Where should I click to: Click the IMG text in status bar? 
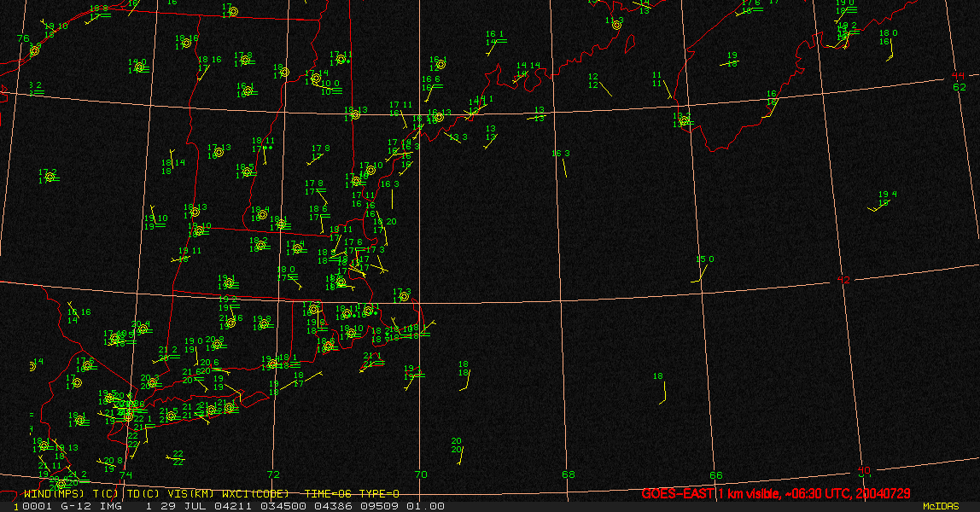tap(109, 506)
